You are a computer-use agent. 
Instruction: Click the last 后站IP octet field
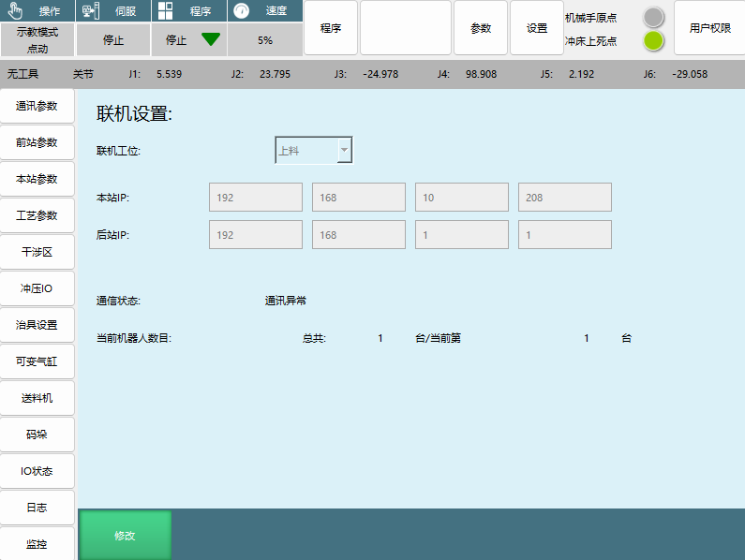pyautogui.click(x=564, y=235)
